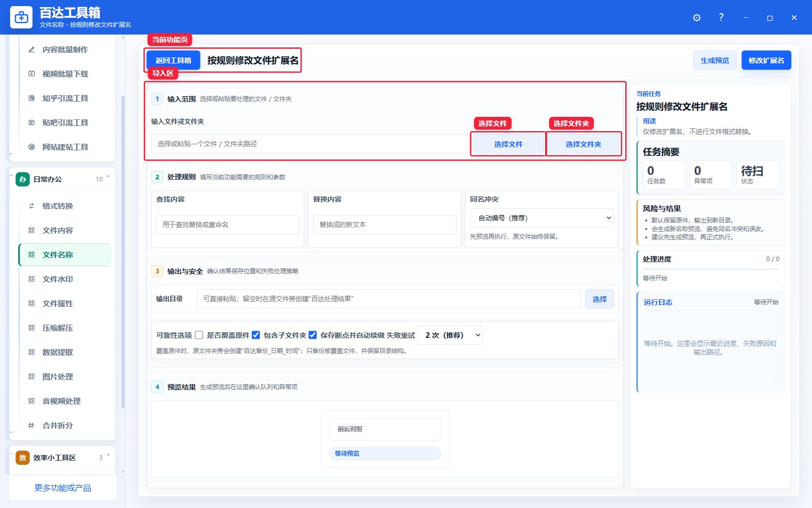812x508 pixels.
Task: Focus the file or folder path input
Action: click(310, 144)
